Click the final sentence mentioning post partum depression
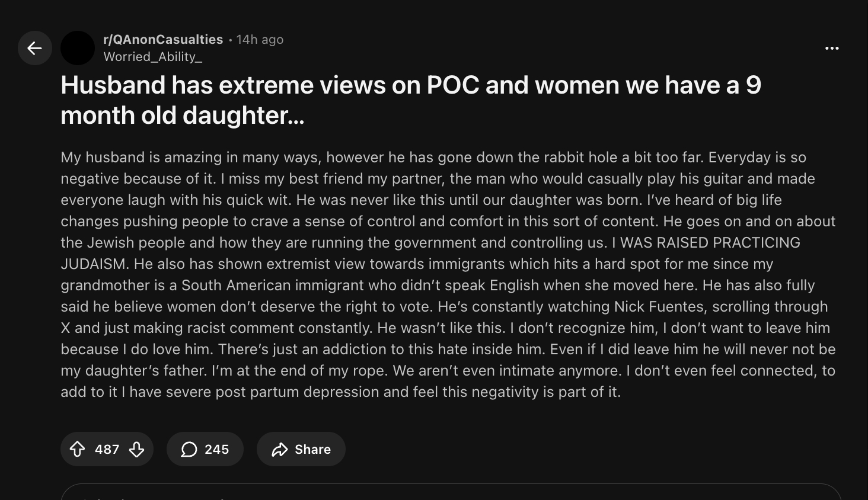Viewport: 868px width, 500px height. pos(374,392)
